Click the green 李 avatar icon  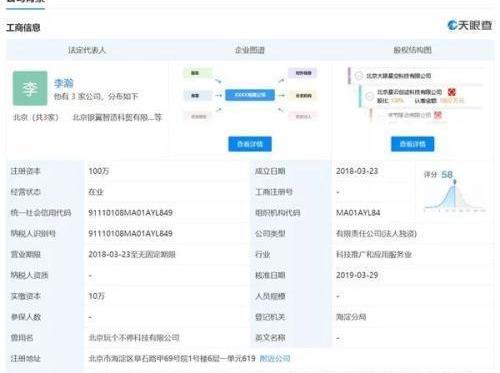[x=30, y=88]
